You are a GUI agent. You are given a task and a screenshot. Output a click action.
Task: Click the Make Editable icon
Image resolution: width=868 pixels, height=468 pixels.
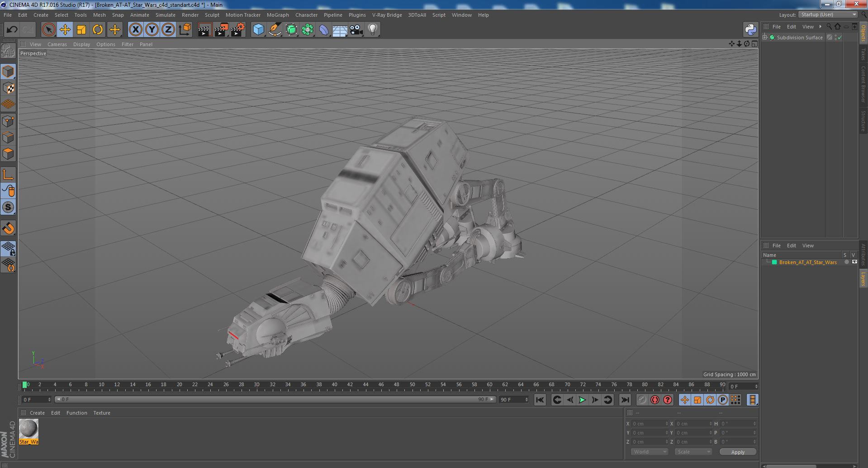[x=8, y=51]
